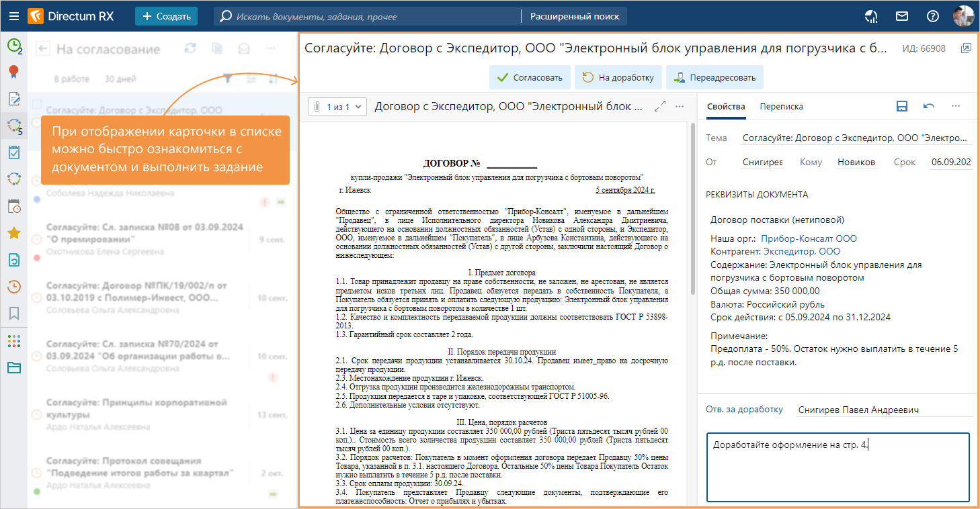980x509 pixels.
Task: Click the document preview vertical scrollbar
Action: click(x=693, y=208)
